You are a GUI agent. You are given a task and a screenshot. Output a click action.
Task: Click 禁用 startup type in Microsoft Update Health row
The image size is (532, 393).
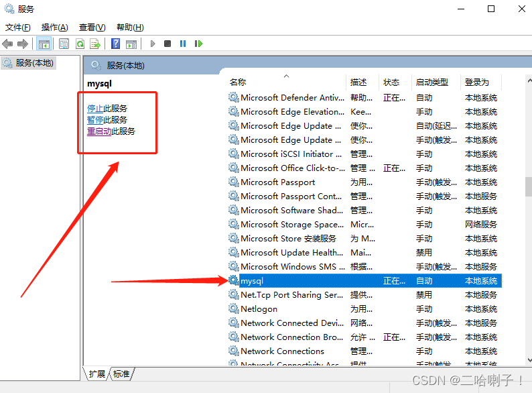coord(424,252)
